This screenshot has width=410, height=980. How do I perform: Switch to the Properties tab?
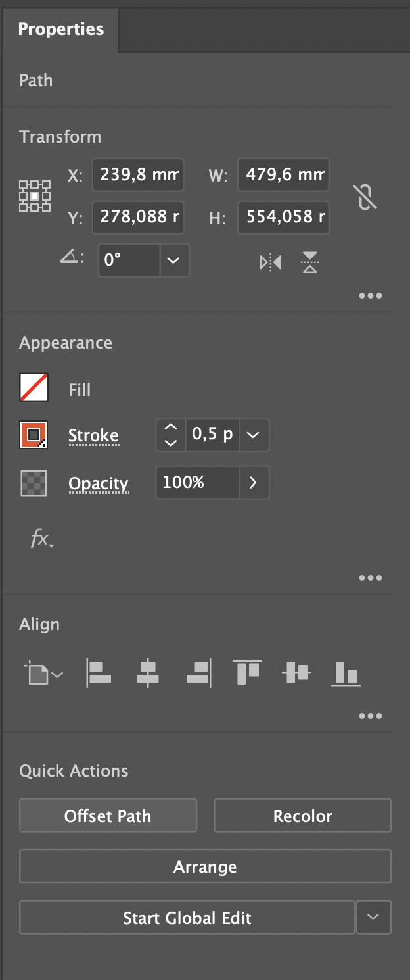(60, 29)
